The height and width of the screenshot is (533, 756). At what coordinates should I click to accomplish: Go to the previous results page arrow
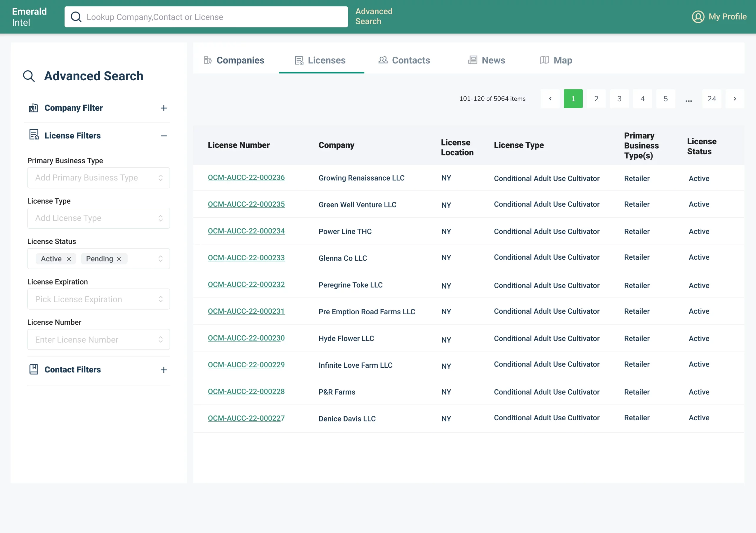(550, 99)
